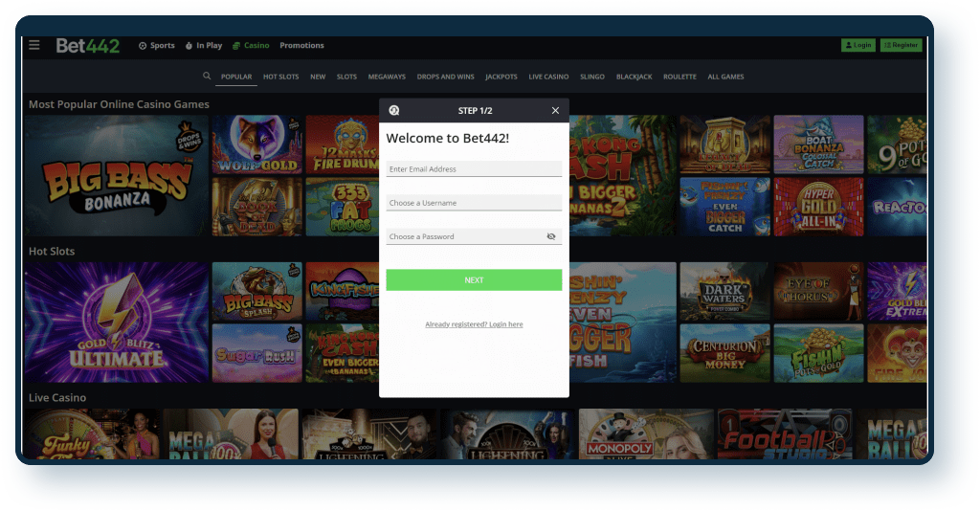Select the Blackjack tab
This screenshot has width=980, height=511.
[634, 77]
